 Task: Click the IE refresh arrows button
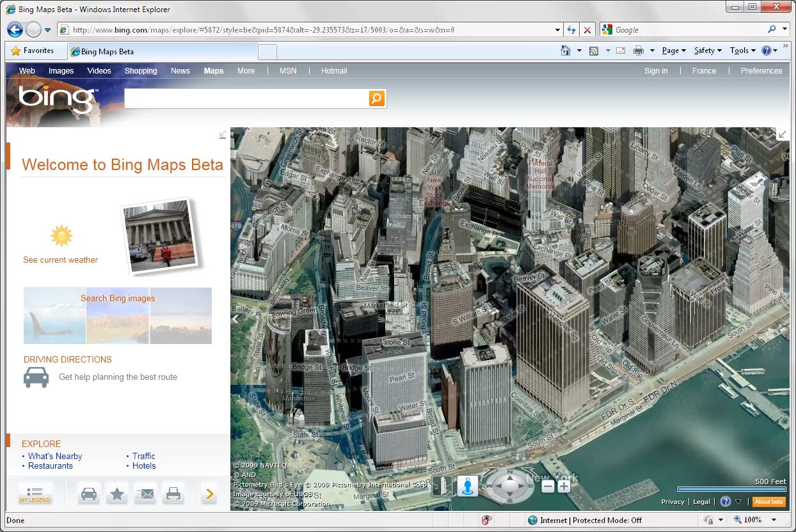571,29
